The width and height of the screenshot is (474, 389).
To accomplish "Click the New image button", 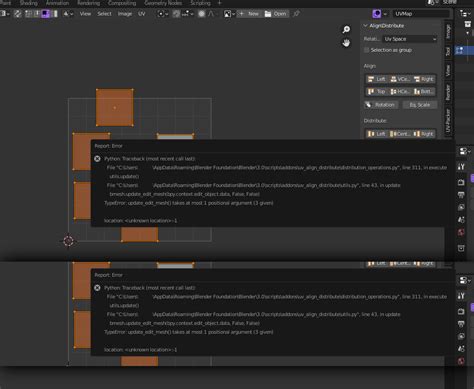I will click(x=249, y=14).
